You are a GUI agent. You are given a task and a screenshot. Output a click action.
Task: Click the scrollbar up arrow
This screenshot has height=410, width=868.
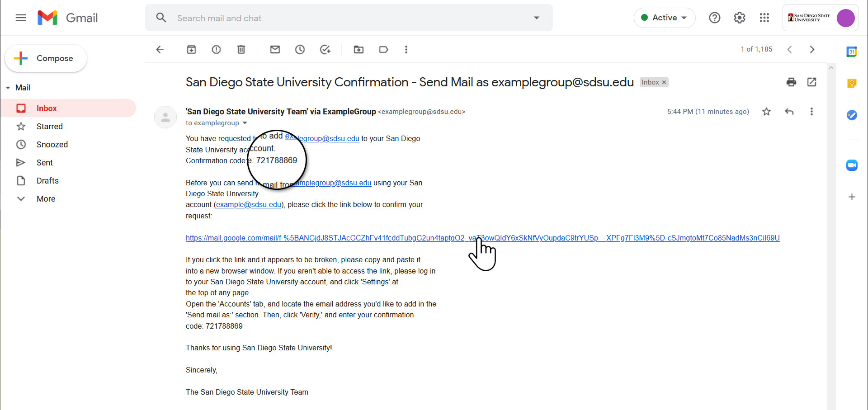831,68
